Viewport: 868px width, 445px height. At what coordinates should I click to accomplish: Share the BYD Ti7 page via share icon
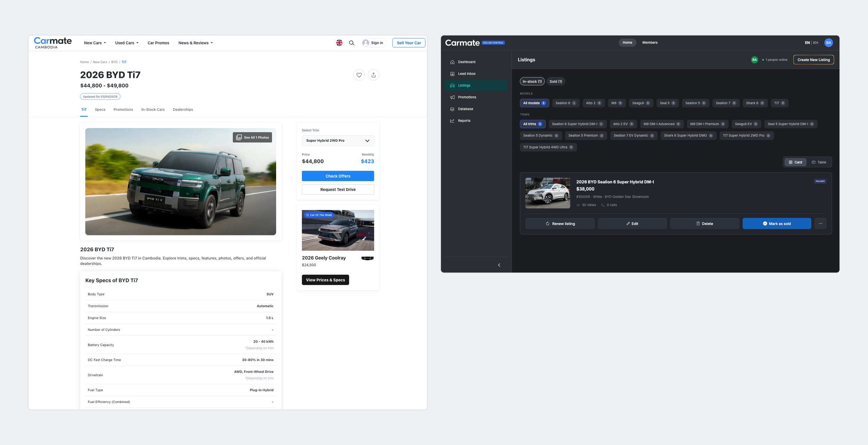click(x=373, y=75)
